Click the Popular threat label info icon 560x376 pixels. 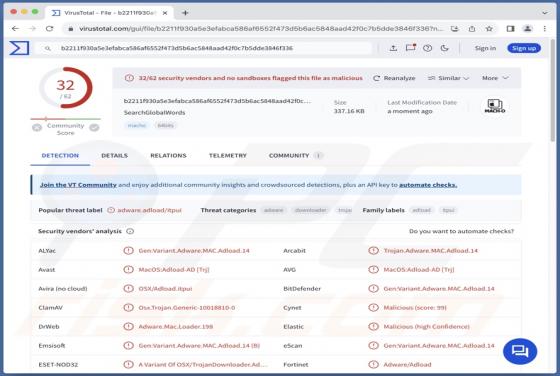point(111,210)
